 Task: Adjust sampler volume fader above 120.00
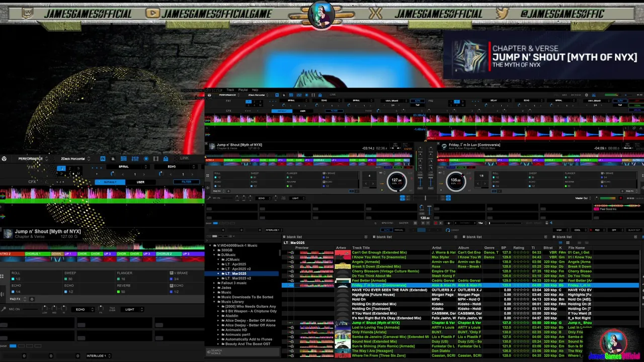click(429, 210)
